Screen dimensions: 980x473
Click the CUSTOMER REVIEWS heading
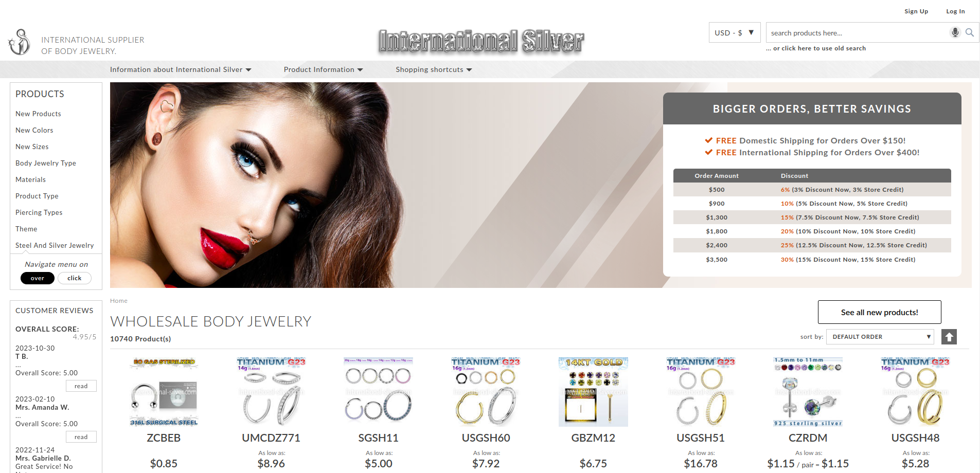(55, 311)
